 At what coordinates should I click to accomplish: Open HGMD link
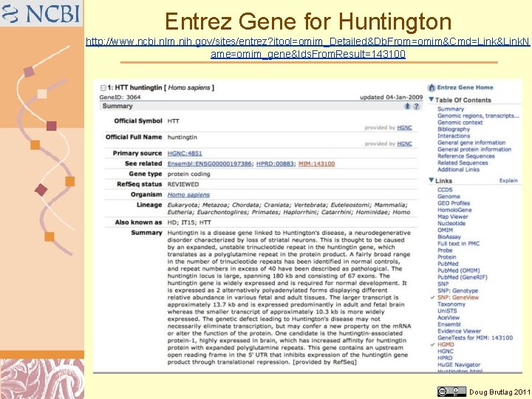click(446, 344)
